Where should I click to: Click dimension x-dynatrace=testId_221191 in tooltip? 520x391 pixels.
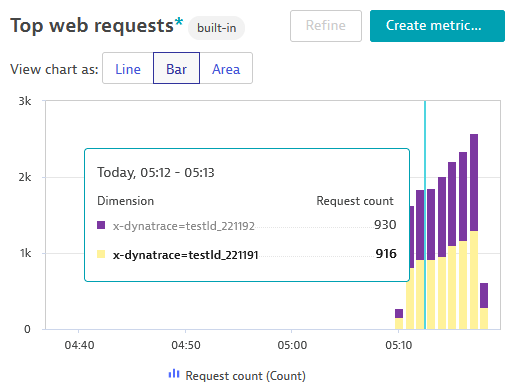186,255
